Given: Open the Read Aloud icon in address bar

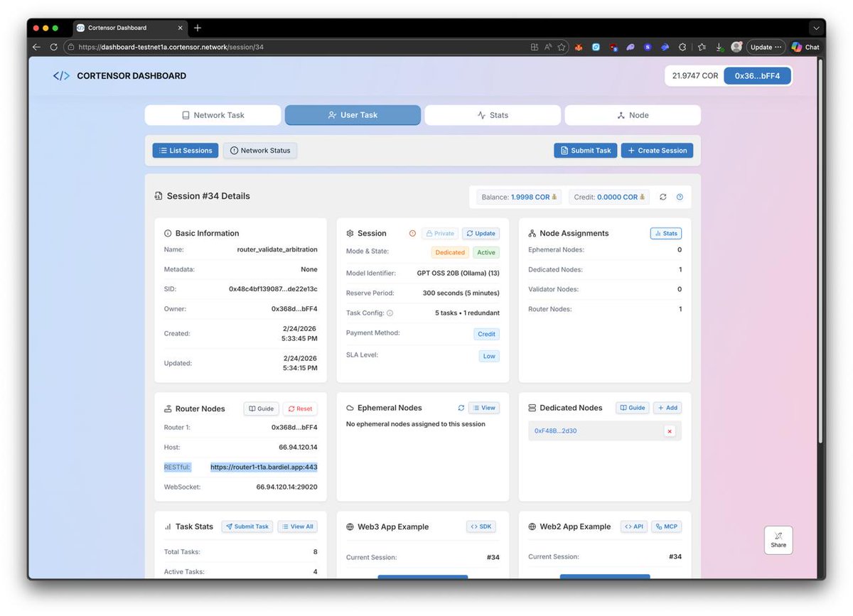Looking at the screenshot, I should click(x=548, y=47).
